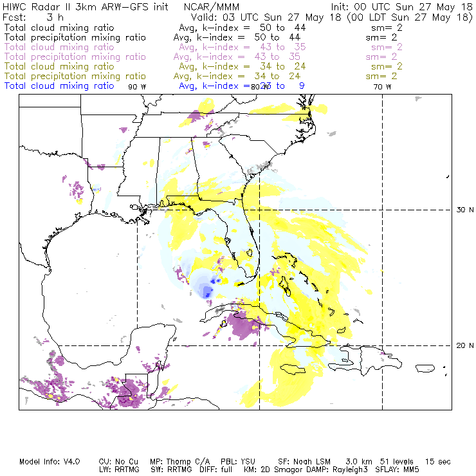Click the "90 W" longitude label

point(137,87)
